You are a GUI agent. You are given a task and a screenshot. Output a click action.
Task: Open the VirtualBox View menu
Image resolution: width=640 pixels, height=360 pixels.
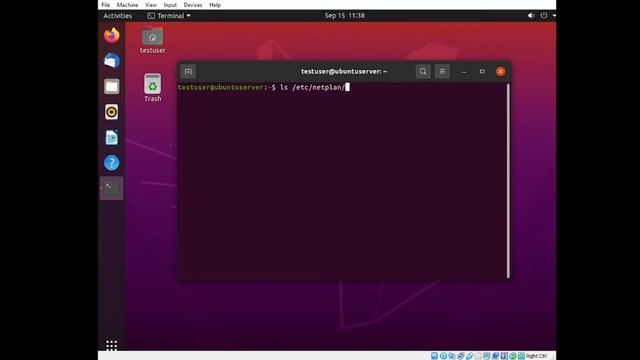coord(151,5)
